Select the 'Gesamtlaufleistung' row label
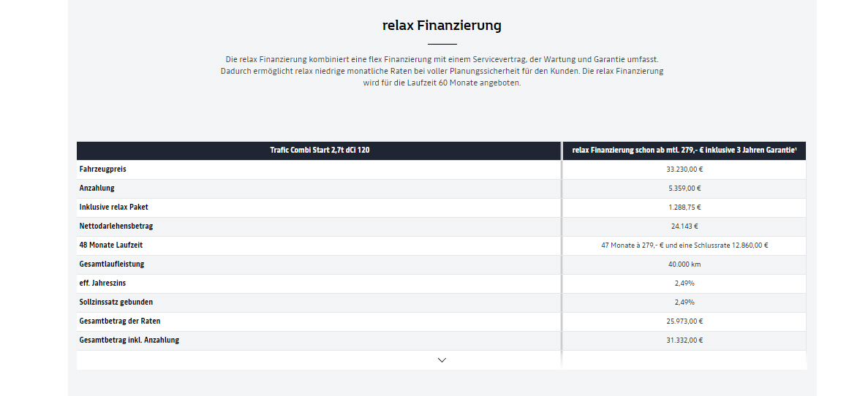868x396 pixels. 111,264
